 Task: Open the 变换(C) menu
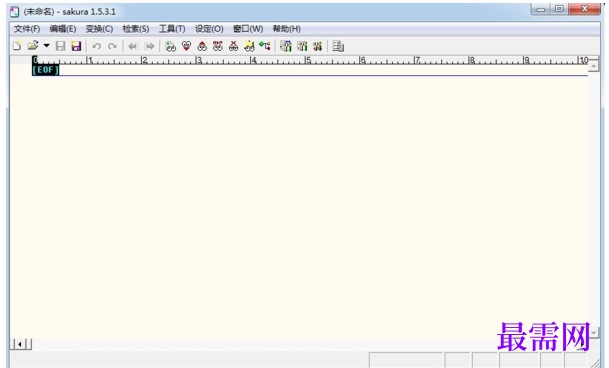point(99,29)
